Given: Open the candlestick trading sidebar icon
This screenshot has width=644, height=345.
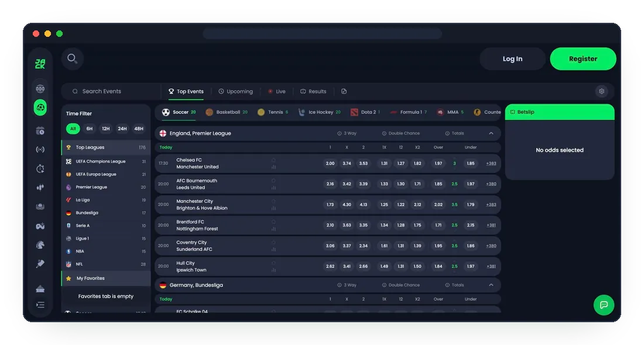Looking at the screenshot, I should 40,188.
